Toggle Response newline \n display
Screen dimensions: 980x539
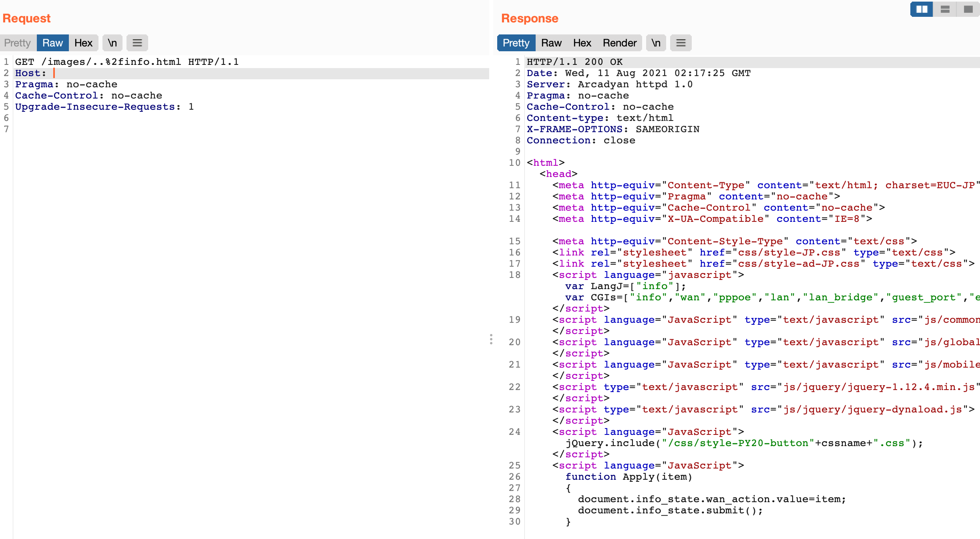pos(656,43)
